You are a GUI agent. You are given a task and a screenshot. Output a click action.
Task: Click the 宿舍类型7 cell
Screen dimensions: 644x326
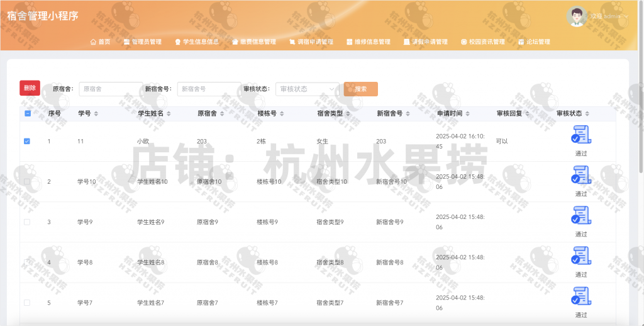(330, 303)
